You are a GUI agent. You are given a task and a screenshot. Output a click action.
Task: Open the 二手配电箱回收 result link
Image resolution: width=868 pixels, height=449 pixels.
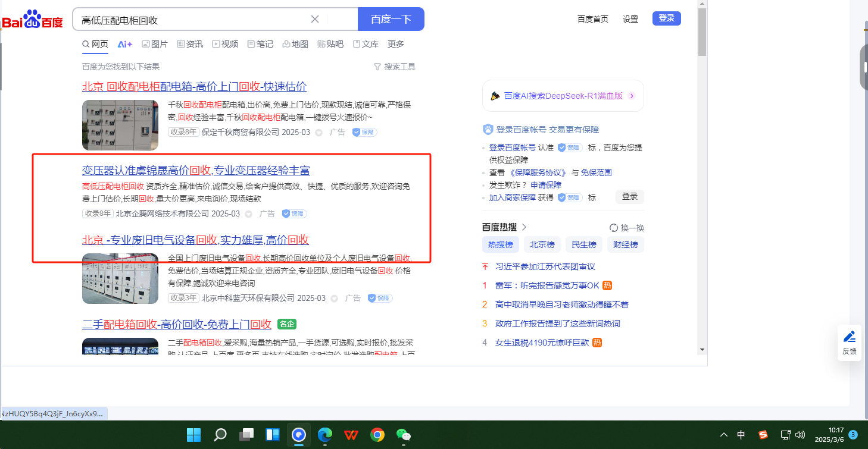(177, 324)
